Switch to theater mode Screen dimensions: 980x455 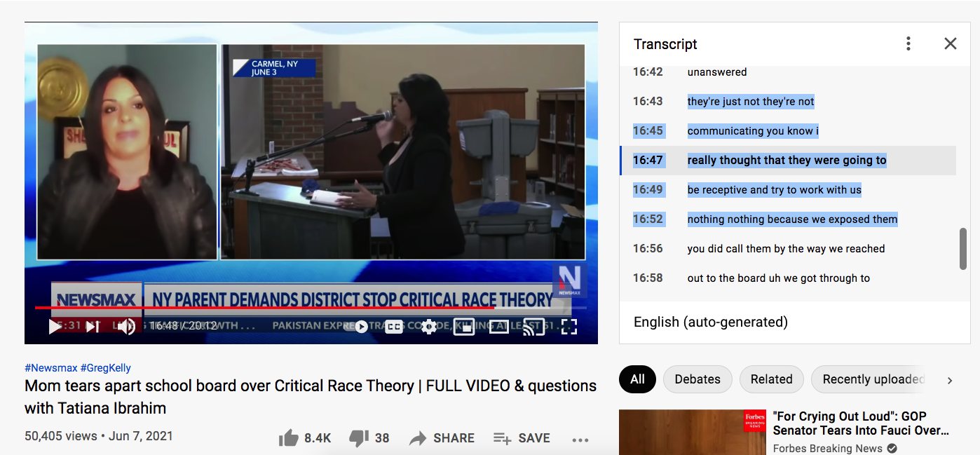pyautogui.click(x=498, y=326)
